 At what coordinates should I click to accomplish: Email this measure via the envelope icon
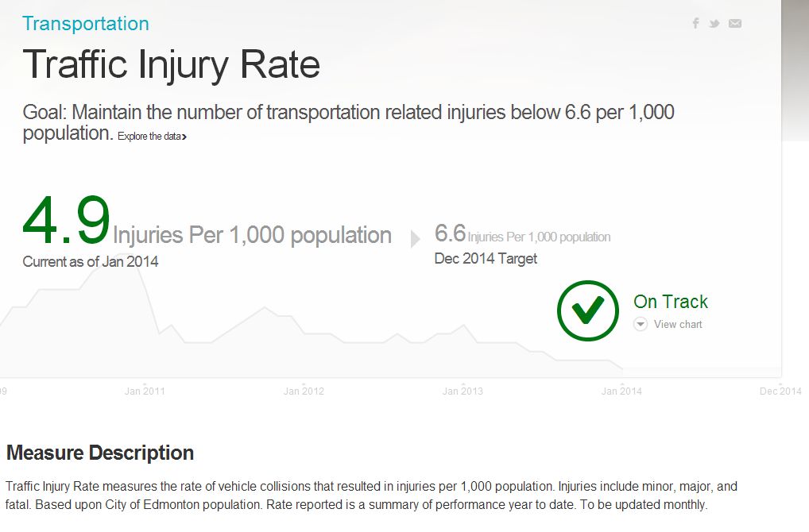coord(734,23)
